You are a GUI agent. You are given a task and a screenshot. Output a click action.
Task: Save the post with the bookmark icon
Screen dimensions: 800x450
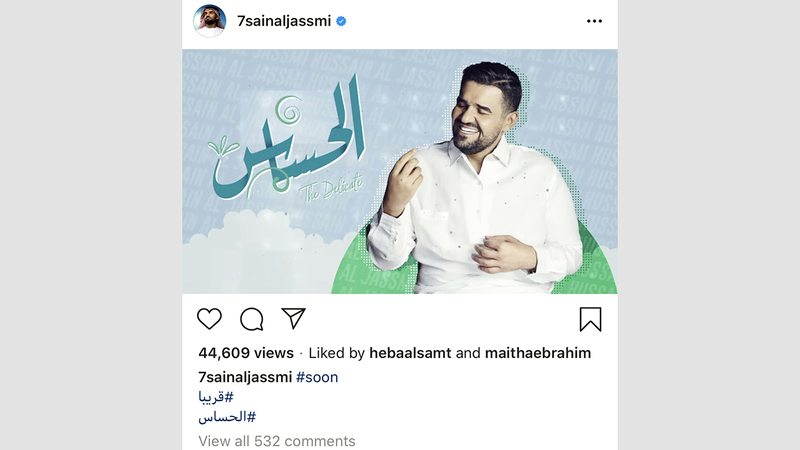pos(590,319)
